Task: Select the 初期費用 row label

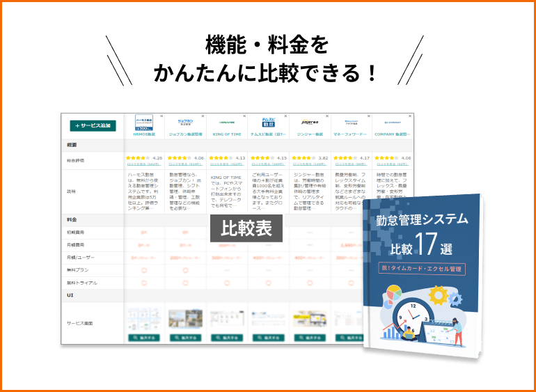Action: click(76, 233)
